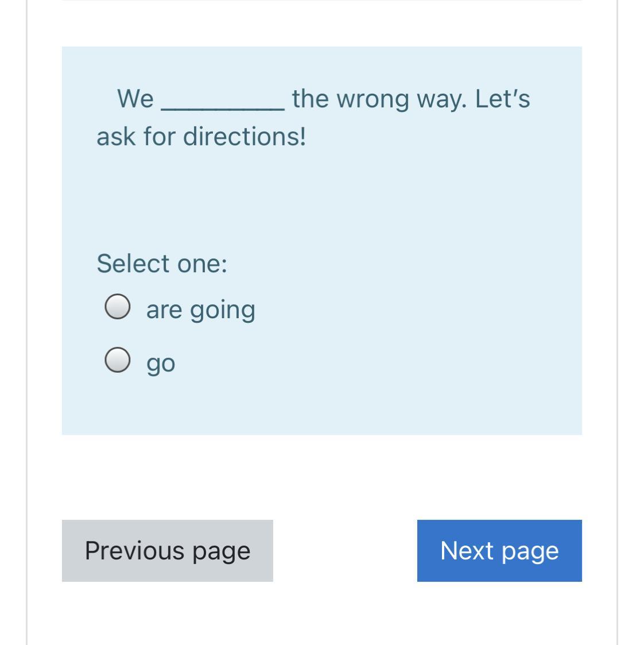
Task: Click the "ask for directions!" text line
Action: click(x=201, y=137)
